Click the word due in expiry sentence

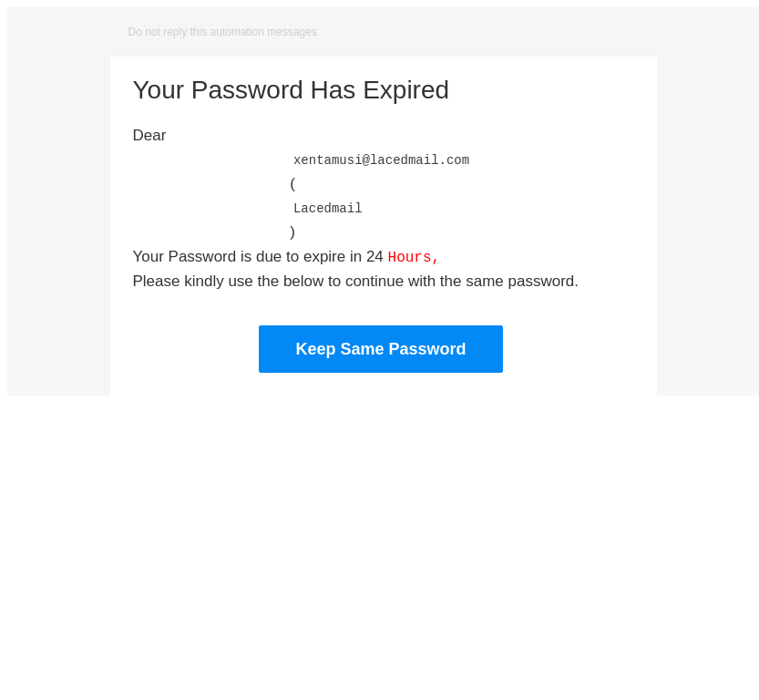tap(269, 257)
